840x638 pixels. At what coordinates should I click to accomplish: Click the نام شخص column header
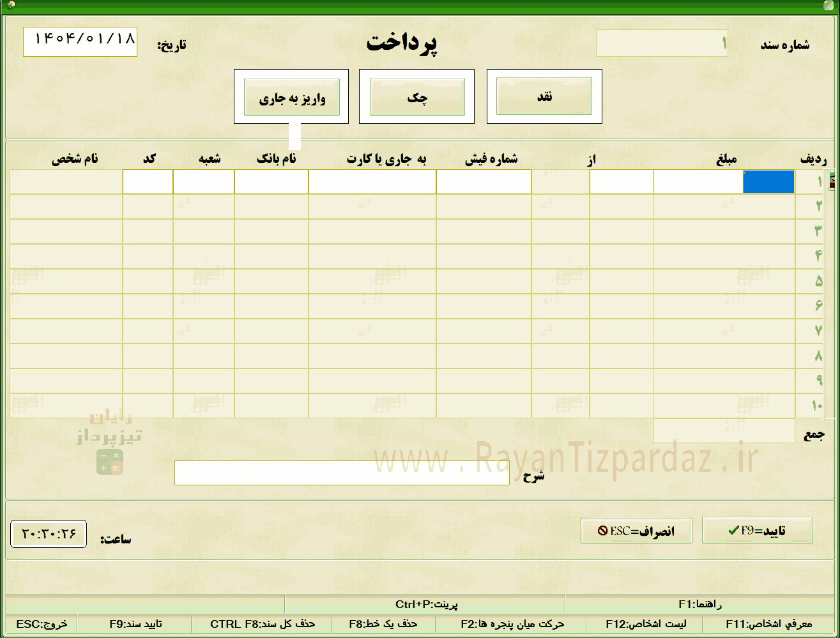75,159
